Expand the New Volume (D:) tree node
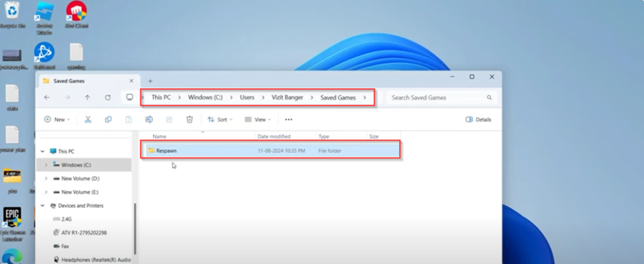Screen dimensions: 644x264 pyautogui.click(x=45, y=178)
